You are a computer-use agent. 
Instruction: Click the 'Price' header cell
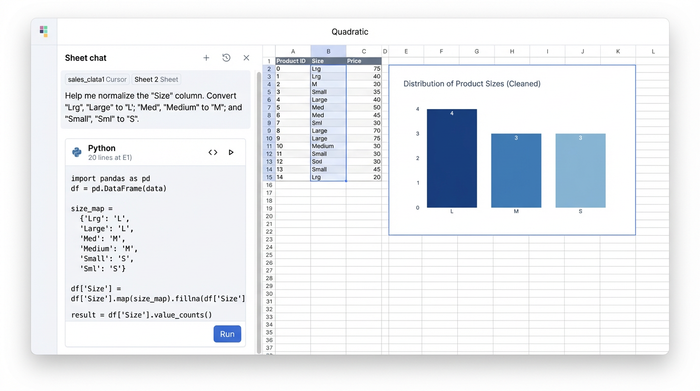pyautogui.click(x=363, y=61)
